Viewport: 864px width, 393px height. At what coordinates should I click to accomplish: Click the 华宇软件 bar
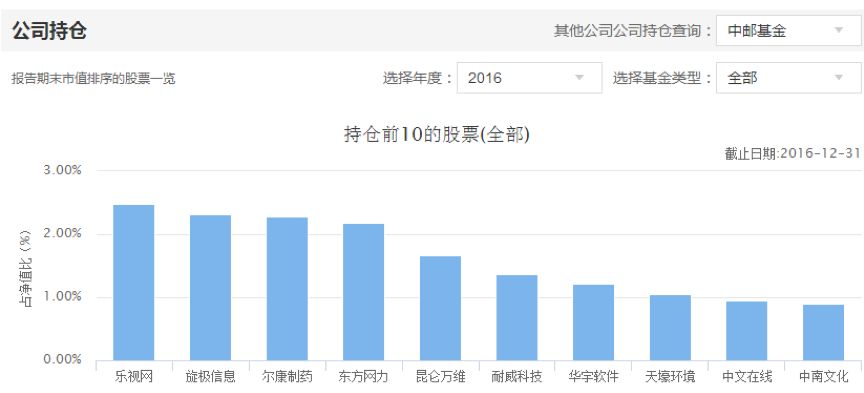(x=593, y=322)
